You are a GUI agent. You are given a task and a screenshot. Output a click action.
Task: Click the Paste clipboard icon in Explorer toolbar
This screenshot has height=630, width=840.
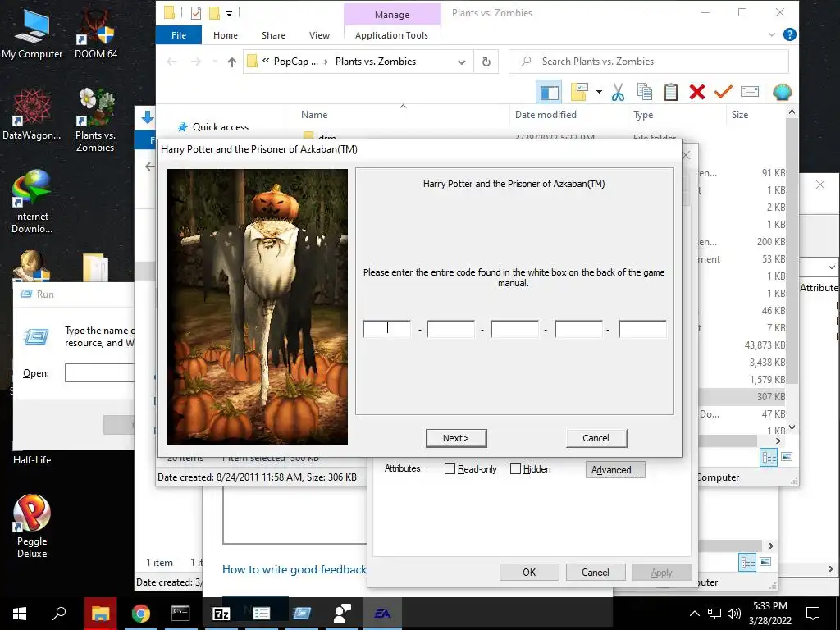coord(671,92)
